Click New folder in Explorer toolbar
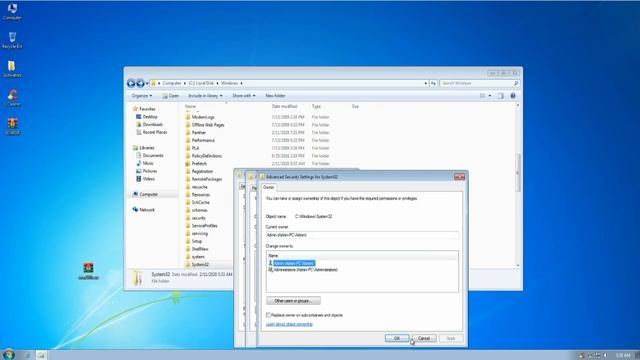This screenshot has width=640, height=360. tap(276, 96)
